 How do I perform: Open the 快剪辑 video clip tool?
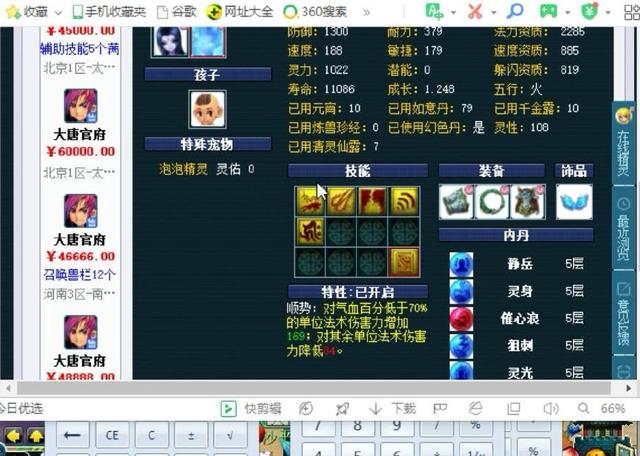click(251, 408)
